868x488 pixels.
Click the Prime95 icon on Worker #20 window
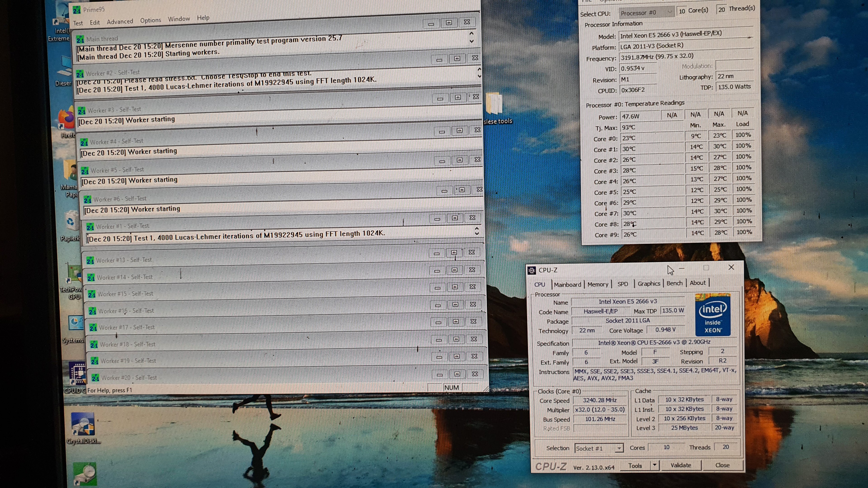[95, 378]
